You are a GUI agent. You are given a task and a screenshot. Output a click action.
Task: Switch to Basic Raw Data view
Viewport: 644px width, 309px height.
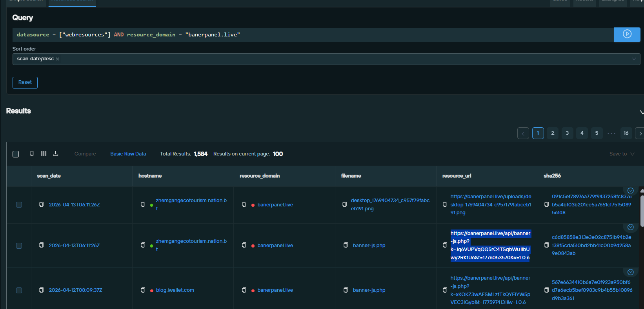(x=128, y=154)
